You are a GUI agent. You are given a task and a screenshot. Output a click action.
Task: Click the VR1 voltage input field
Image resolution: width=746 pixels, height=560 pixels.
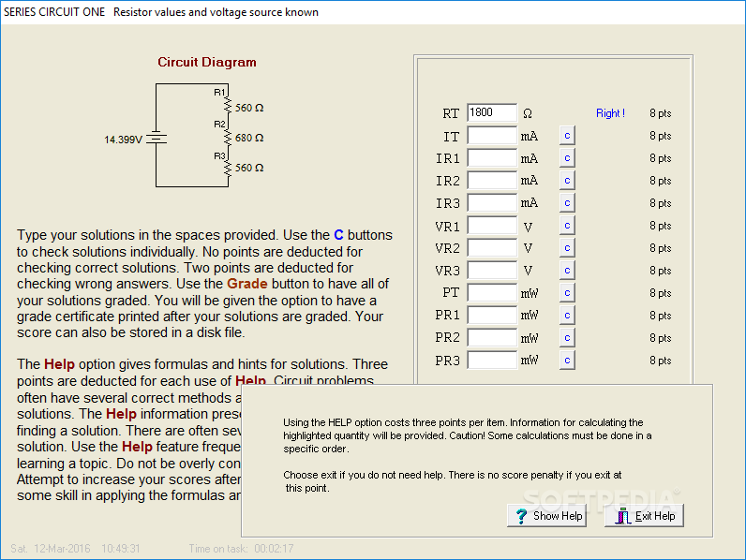click(492, 226)
